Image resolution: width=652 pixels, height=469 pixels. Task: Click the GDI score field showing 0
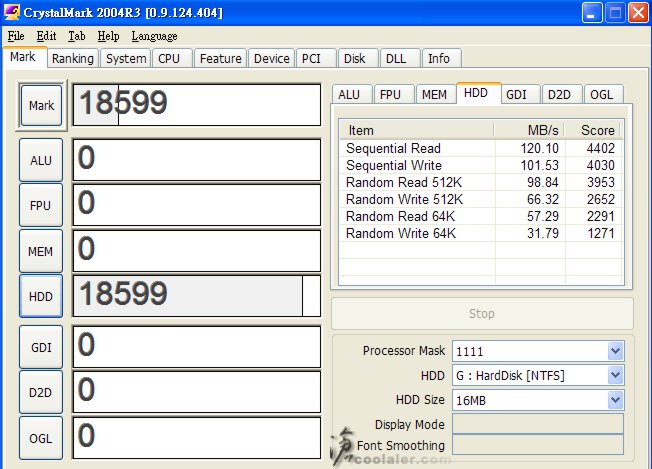coord(197,347)
